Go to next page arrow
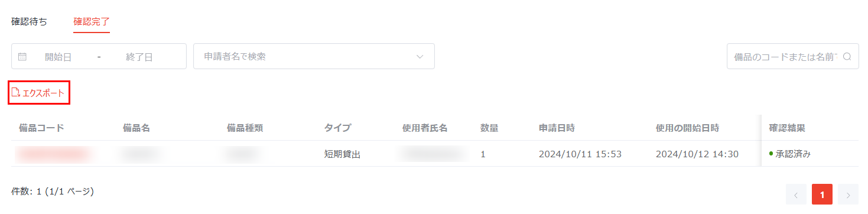The width and height of the screenshot is (868, 214). click(848, 194)
